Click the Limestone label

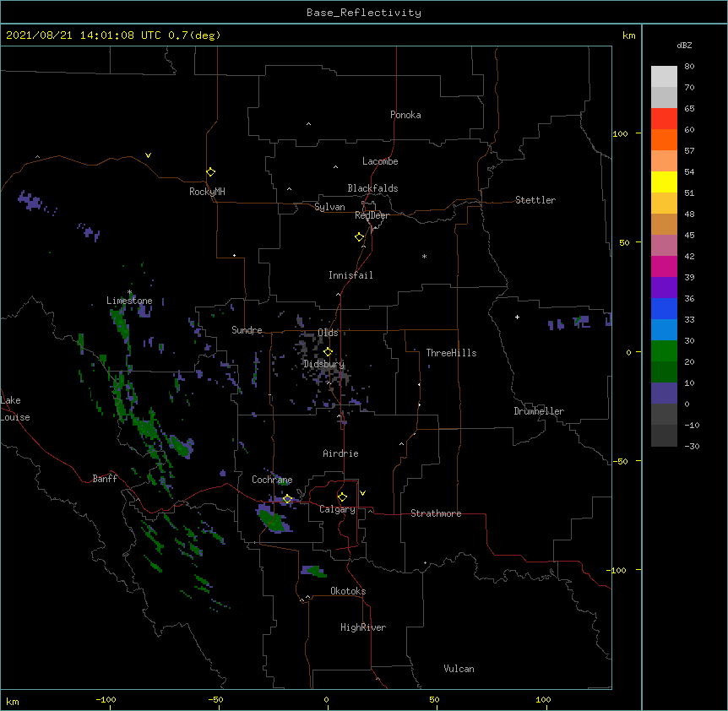click(x=129, y=301)
